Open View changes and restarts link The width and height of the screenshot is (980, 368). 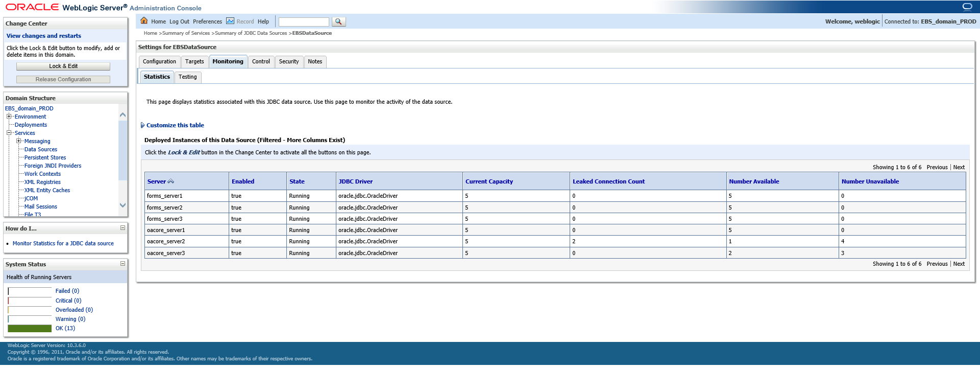(x=44, y=36)
